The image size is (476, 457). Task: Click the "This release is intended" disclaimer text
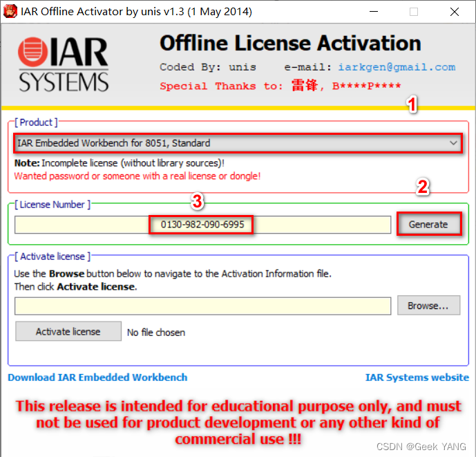click(238, 422)
